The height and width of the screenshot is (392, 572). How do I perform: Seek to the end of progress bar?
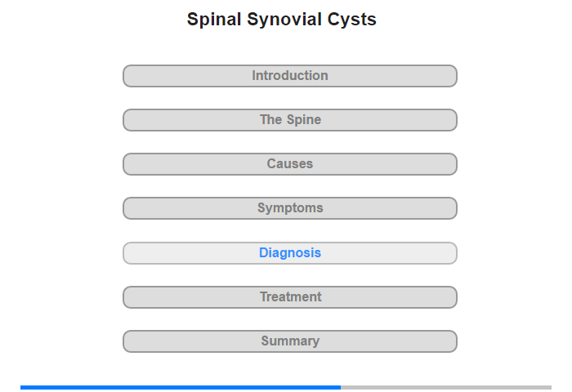point(549,387)
